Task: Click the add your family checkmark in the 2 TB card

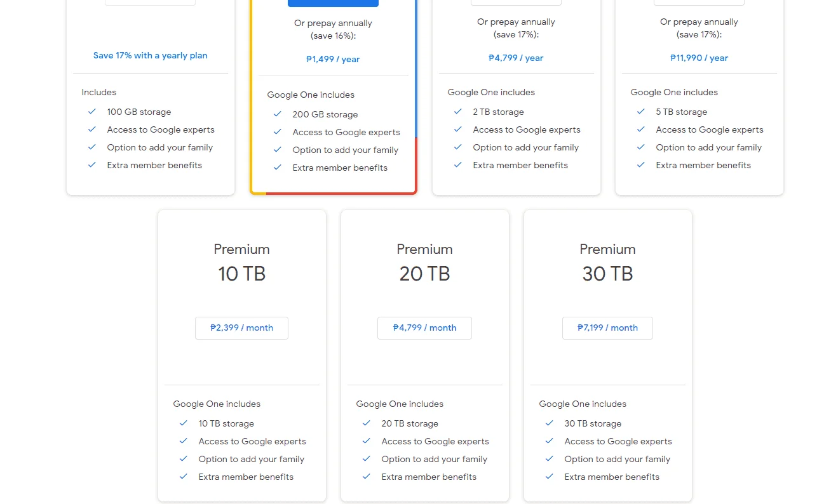Action: click(x=458, y=147)
